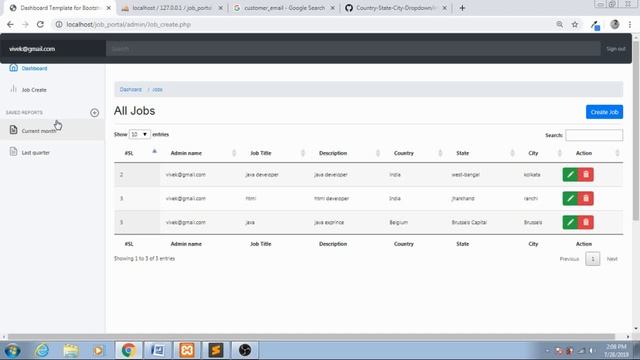Click the browser extension icon beside the star

tap(595, 25)
